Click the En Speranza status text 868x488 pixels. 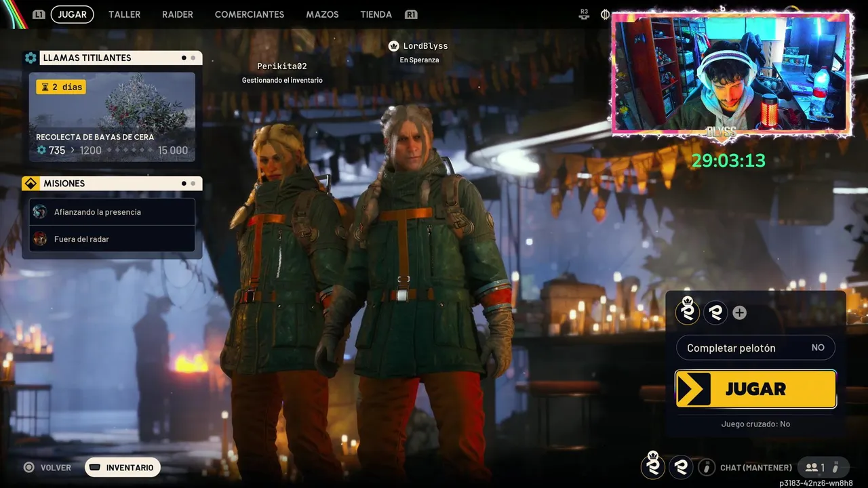[419, 60]
